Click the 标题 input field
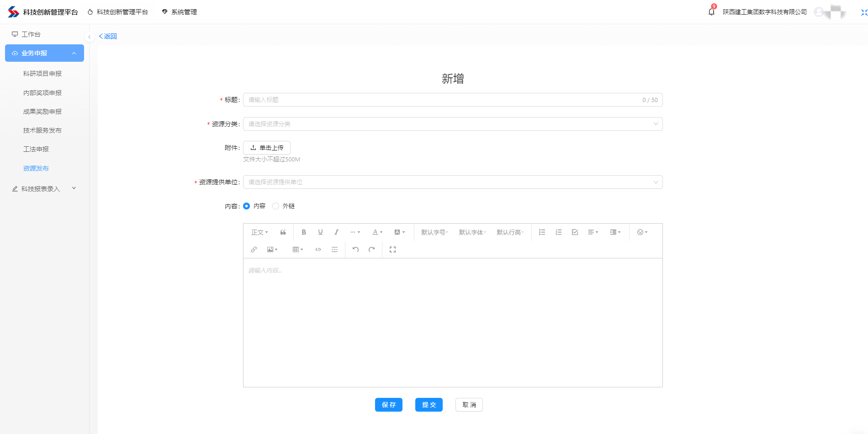868x434 pixels. pos(443,100)
